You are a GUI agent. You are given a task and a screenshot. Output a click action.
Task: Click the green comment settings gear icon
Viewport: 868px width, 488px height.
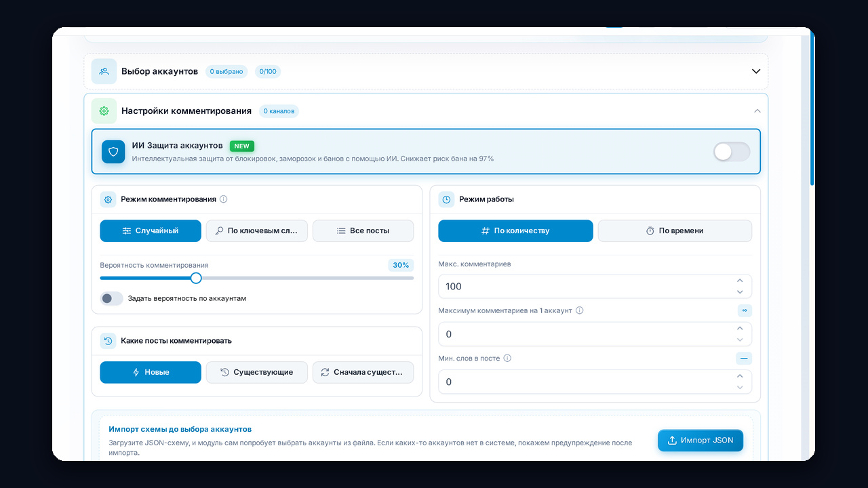click(104, 110)
